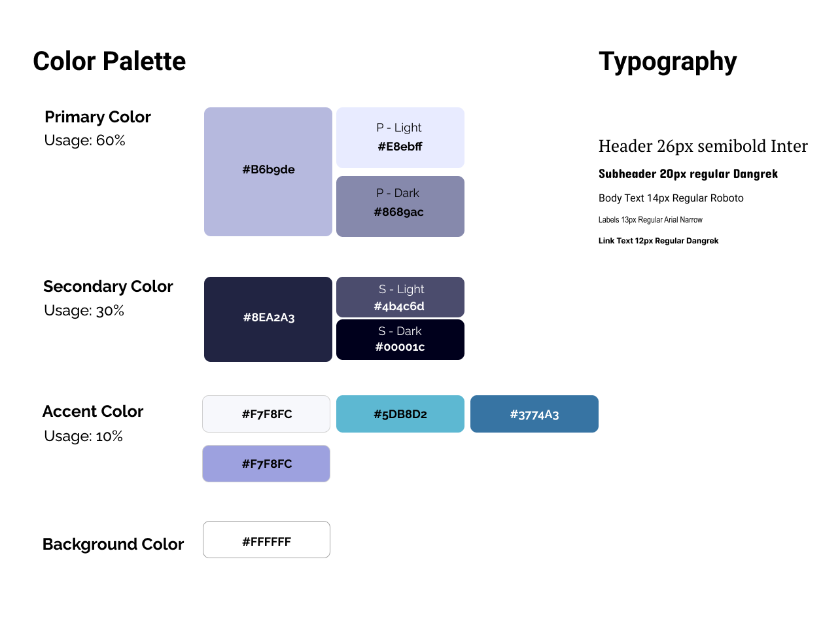The width and height of the screenshot is (840, 623).
Task: Select the S - Dark swatch #00001c
Action: click(x=400, y=340)
